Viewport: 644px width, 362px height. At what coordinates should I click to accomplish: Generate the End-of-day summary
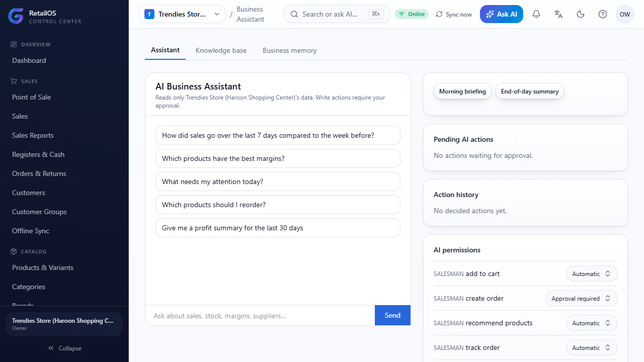(x=530, y=92)
